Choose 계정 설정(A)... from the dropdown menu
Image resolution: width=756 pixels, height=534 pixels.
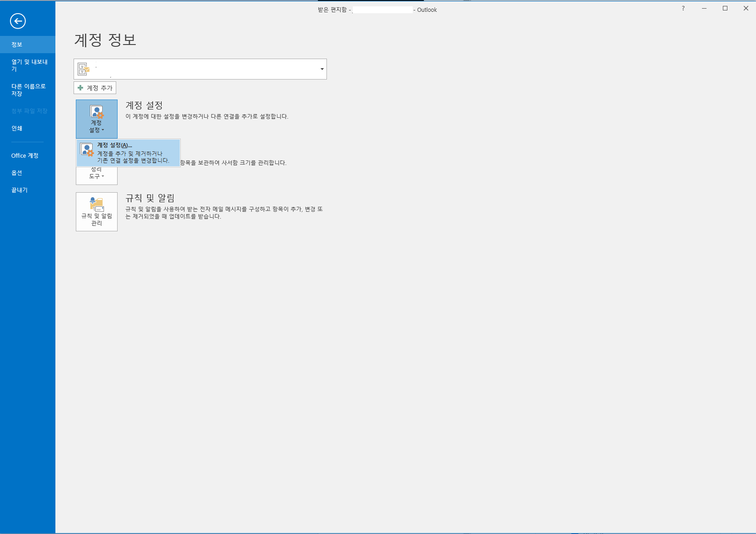128,153
